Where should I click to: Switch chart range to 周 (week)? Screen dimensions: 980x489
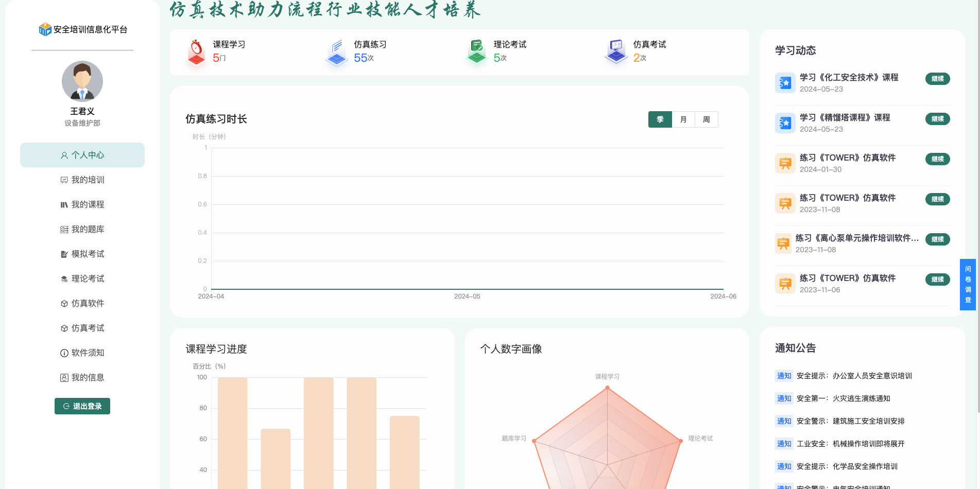pos(707,119)
